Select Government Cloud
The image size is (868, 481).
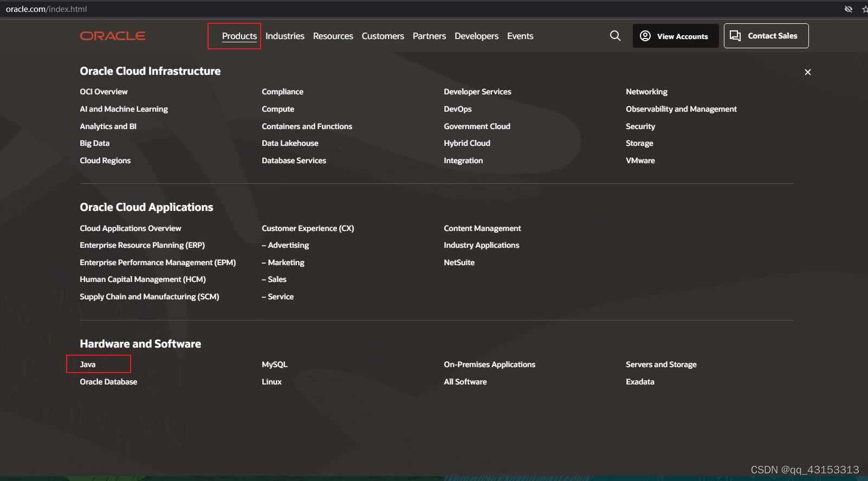[x=477, y=126]
